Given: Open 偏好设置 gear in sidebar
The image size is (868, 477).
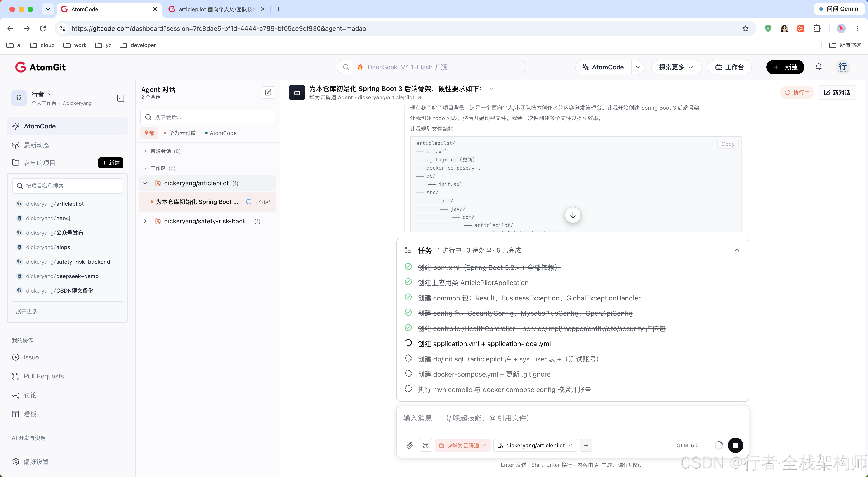Looking at the screenshot, I should (x=30, y=461).
